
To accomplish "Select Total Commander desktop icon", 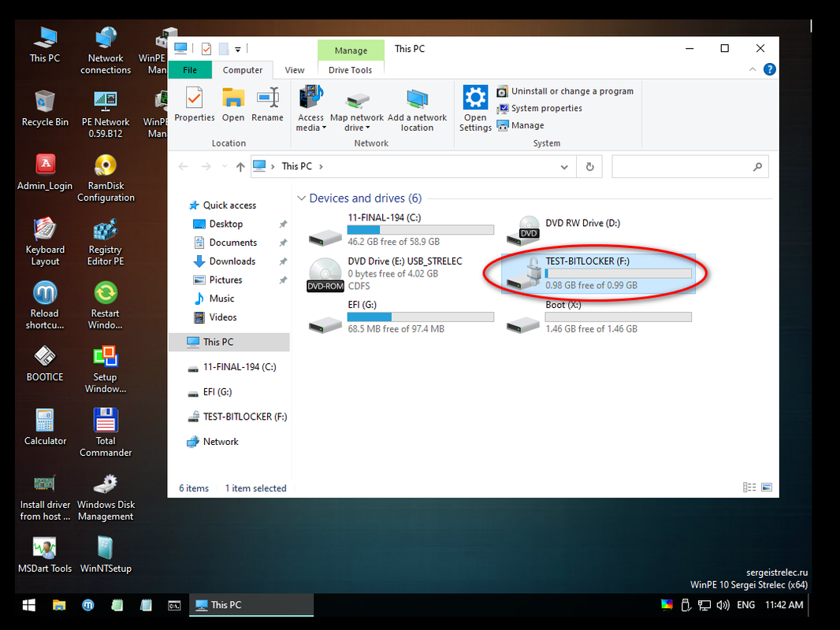I will [106, 432].
